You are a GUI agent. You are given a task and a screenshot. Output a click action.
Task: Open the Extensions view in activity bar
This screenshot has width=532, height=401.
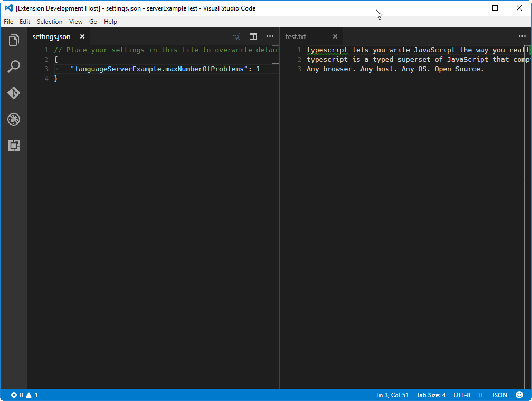click(x=14, y=146)
